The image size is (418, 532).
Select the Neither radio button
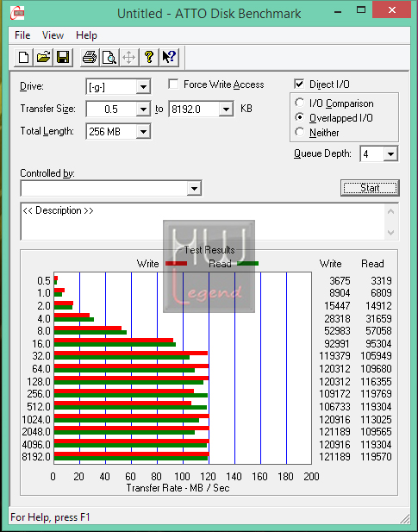(x=300, y=132)
